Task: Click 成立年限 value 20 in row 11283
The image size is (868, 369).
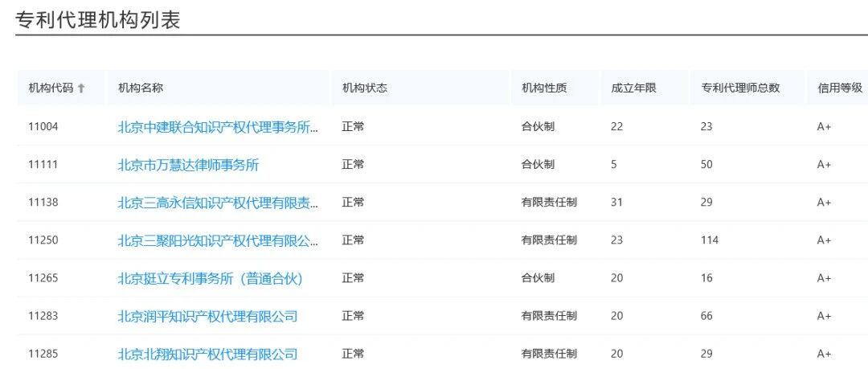Action: tap(616, 316)
